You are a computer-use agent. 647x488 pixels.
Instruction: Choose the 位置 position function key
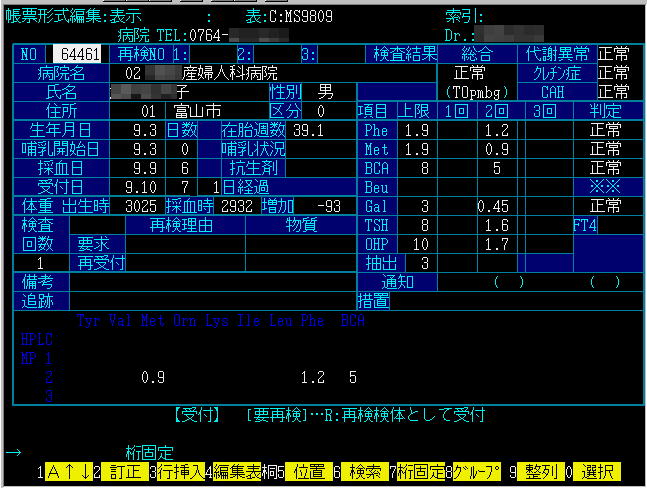coord(307,472)
